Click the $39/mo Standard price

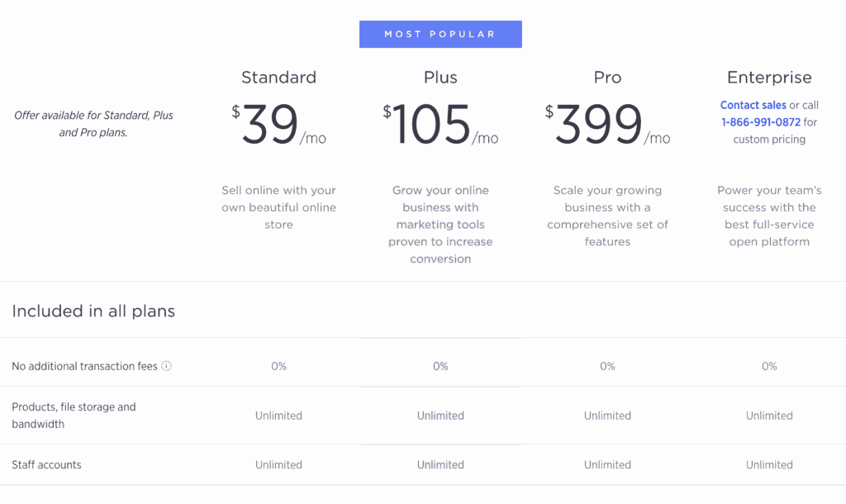point(278,124)
